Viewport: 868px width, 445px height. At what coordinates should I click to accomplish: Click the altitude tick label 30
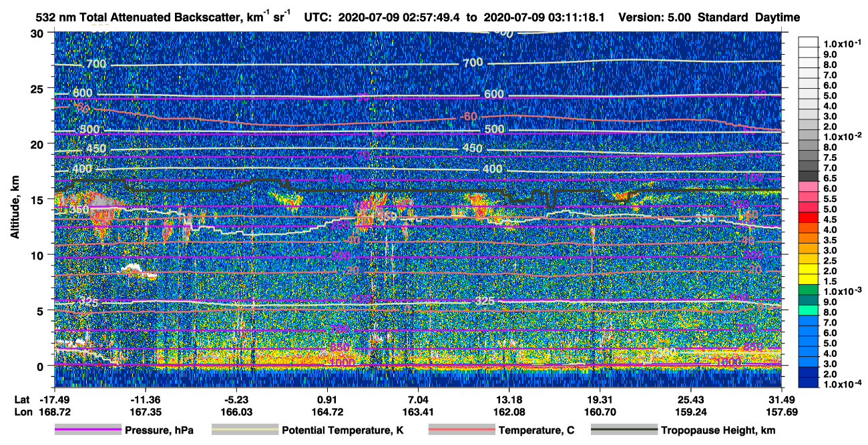click(39, 33)
